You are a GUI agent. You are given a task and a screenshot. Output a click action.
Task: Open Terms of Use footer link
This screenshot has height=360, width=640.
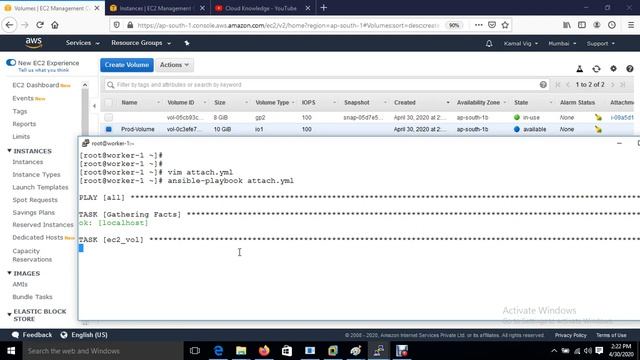pos(611,335)
